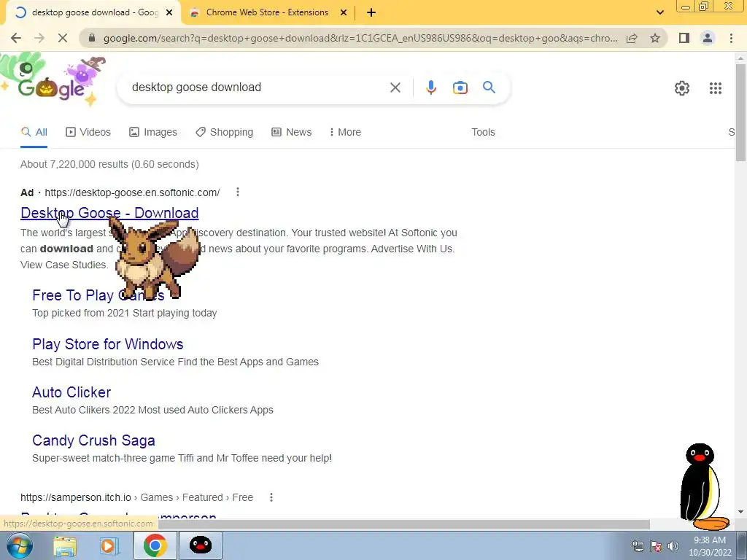Click the network tray icon
This screenshot has width=747, height=560.
click(638, 546)
